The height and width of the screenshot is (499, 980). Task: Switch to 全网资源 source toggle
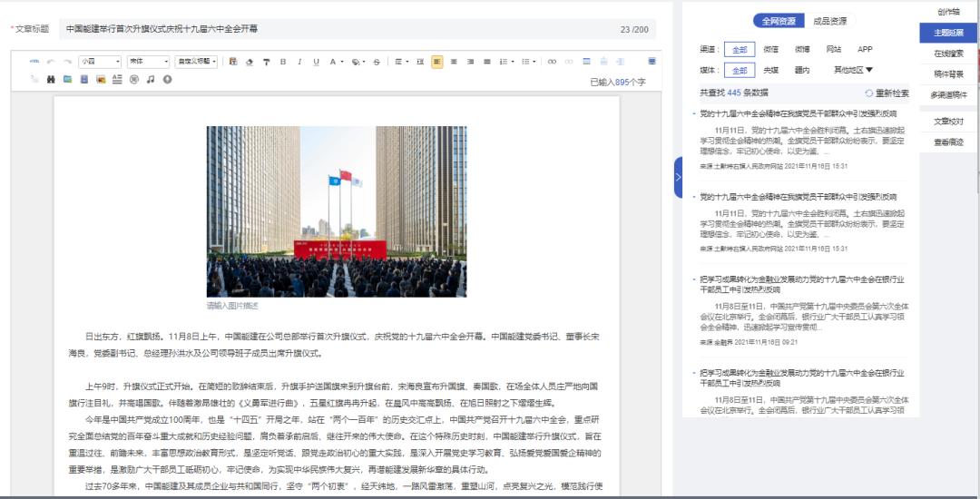coord(778,21)
